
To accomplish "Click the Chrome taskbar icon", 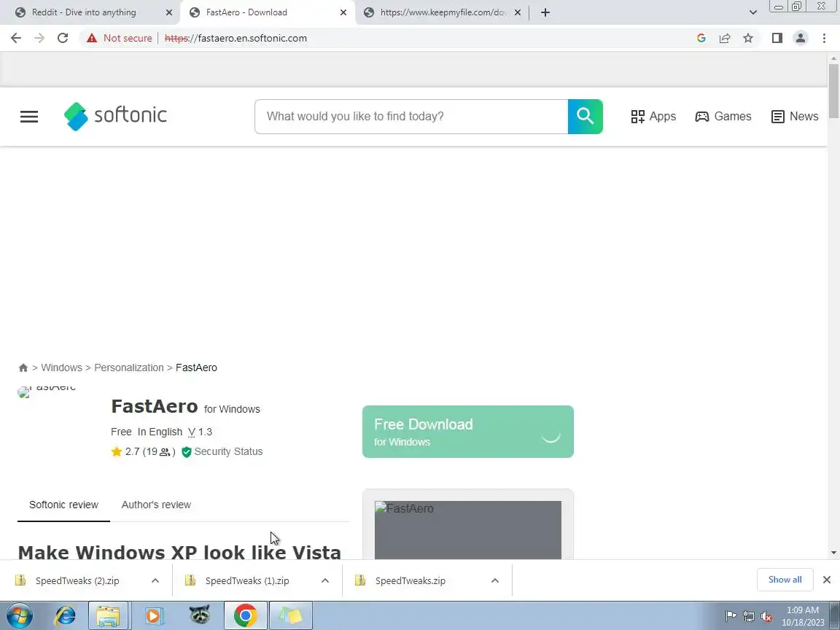I will point(245,615).
